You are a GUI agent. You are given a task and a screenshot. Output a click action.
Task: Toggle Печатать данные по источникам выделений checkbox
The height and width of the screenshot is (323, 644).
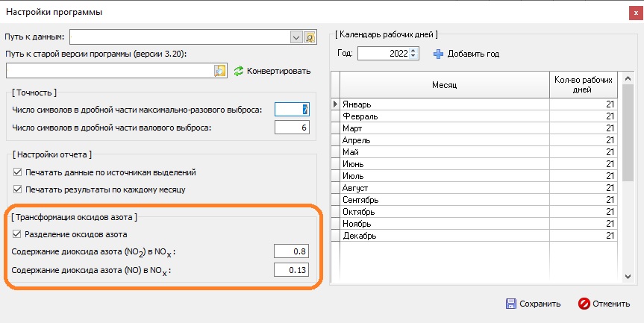pyautogui.click(x=18, y=172)
